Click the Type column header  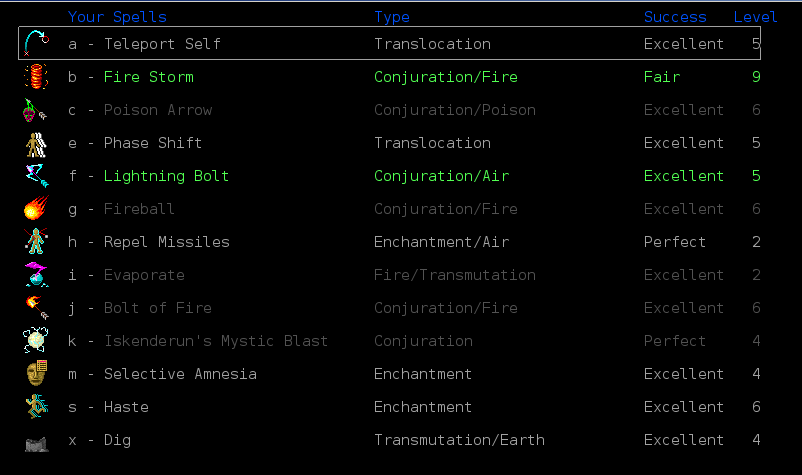[392, 17]
